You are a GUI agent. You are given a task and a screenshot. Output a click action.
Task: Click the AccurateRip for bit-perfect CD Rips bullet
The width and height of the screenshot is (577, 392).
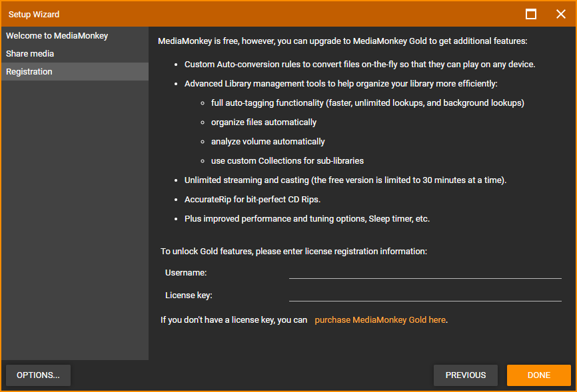pyautogui.click(x=253, y=199)
